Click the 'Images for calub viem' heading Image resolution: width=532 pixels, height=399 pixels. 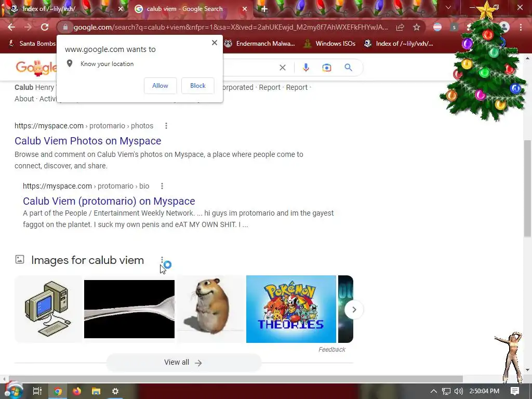pyautogui.click(x=87, y=260)
